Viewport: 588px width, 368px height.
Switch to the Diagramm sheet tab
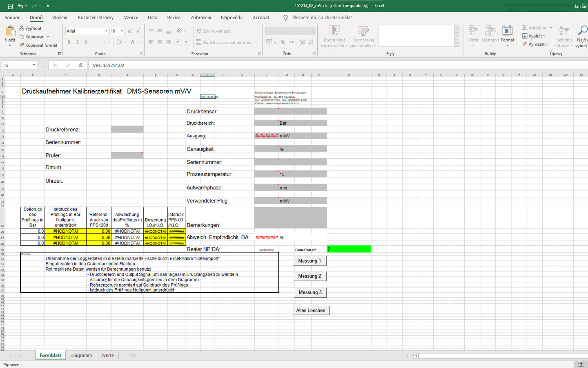(x=81, y=355)
